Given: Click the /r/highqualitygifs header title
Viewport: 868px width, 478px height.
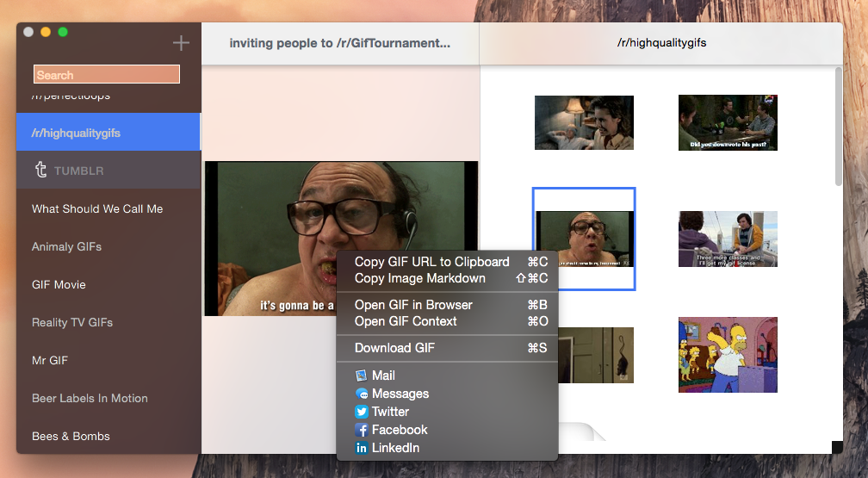Looking at the screenshot, I should (661, 43).
